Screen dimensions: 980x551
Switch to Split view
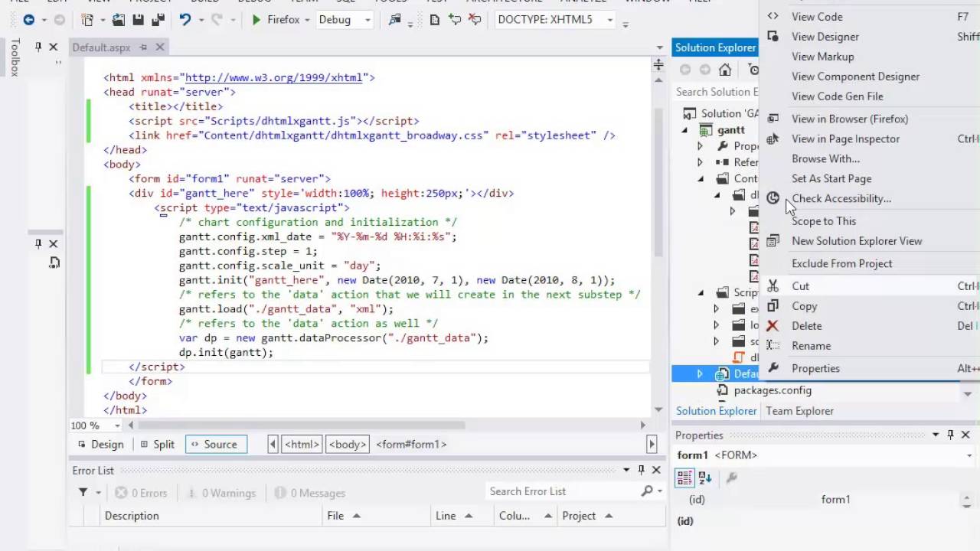pos(157,444)
